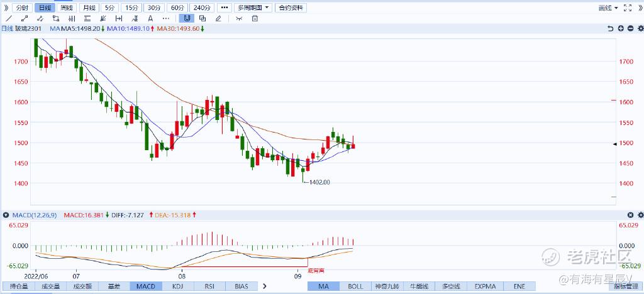Select the polyline wave drawing tool
Image resolution: width=644 pixels, height=294 pixels.
coord(40,18)
